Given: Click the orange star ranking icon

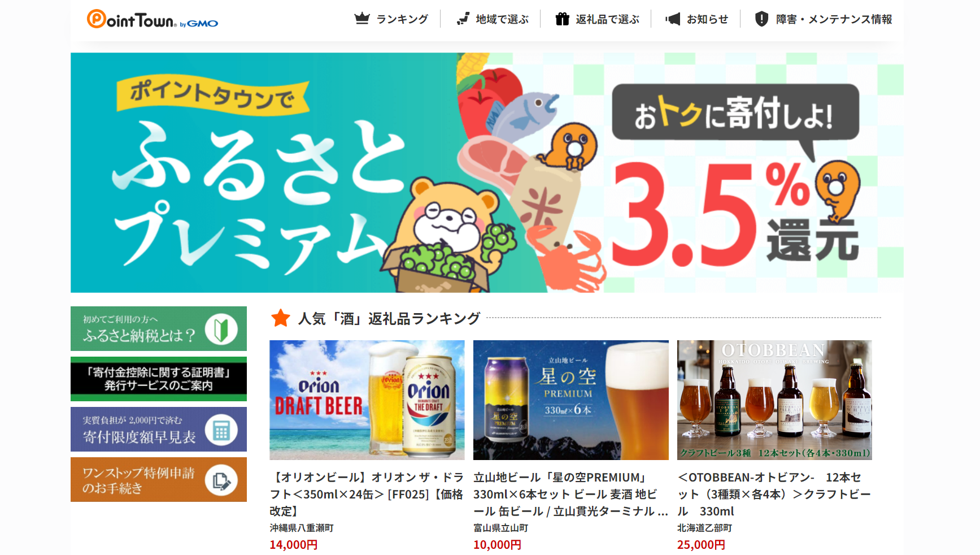Looking at the screenshot, I should click(x=280, y=318).
